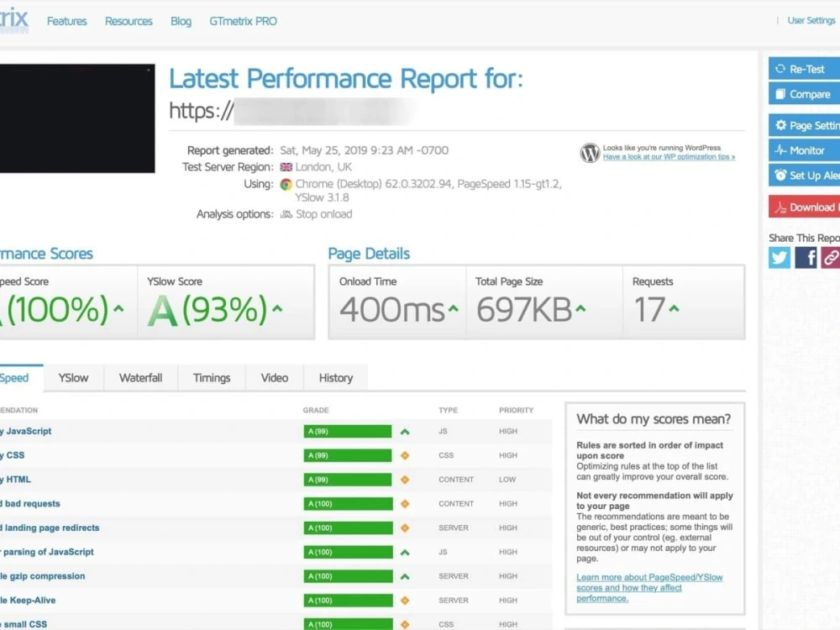840x630 pixels.
Task: Switch to the Timings tab
Action: click(x=212, y=378)
